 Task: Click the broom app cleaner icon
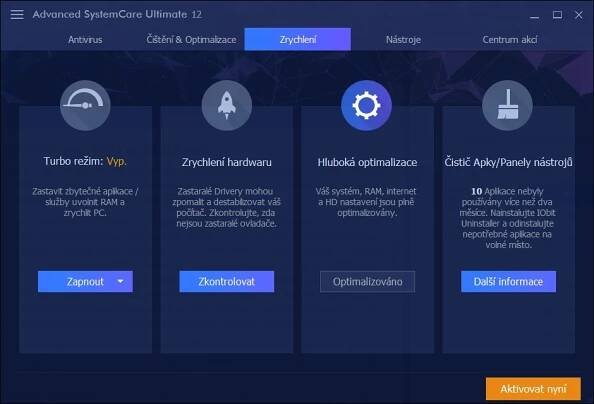507,105
